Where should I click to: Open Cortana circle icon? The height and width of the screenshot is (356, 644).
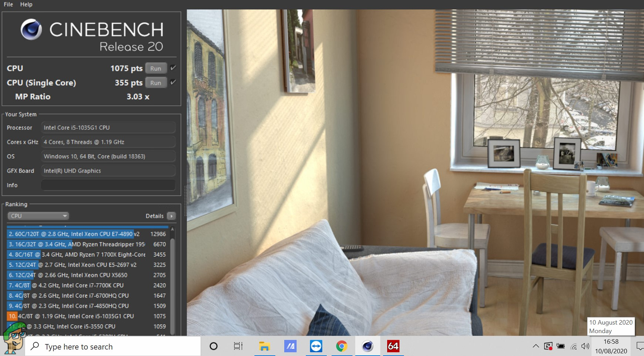coord(214,346)
